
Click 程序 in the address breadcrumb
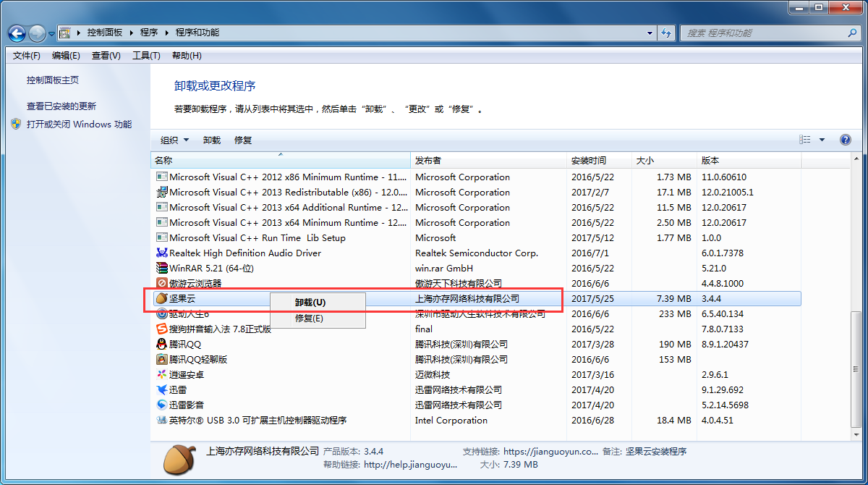pyautogui.click(x=149, y=33)
